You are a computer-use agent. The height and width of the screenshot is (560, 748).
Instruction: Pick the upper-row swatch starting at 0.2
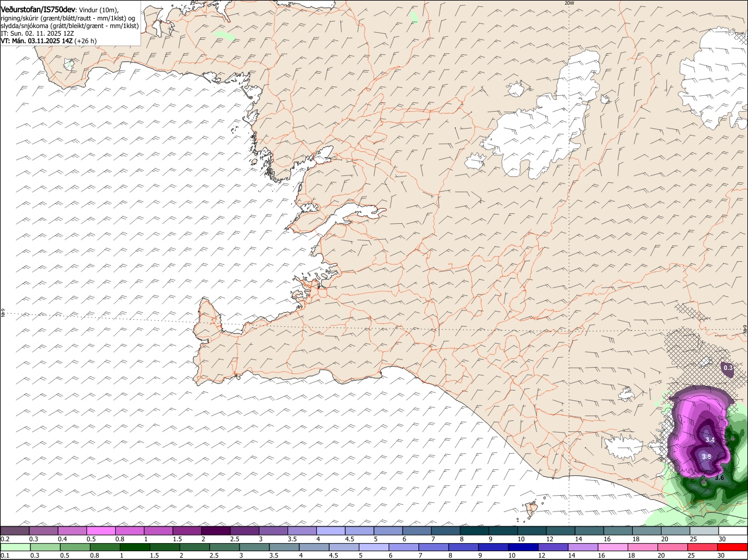(15, 530)
